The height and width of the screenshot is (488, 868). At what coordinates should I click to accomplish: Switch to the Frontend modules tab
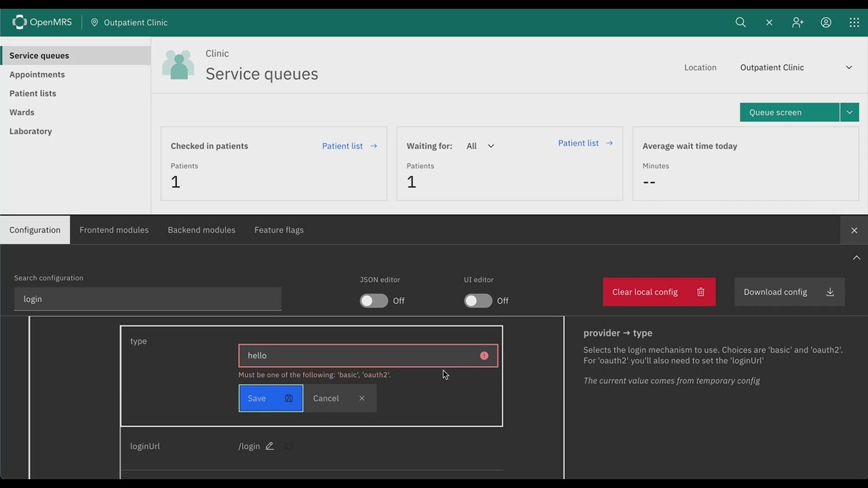tap(114, 230)
